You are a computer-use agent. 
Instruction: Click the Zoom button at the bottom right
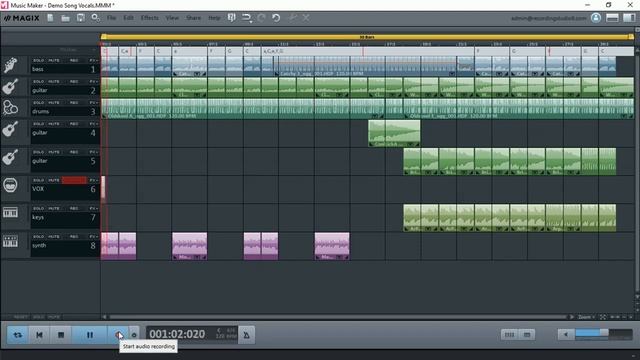[586, 317]
